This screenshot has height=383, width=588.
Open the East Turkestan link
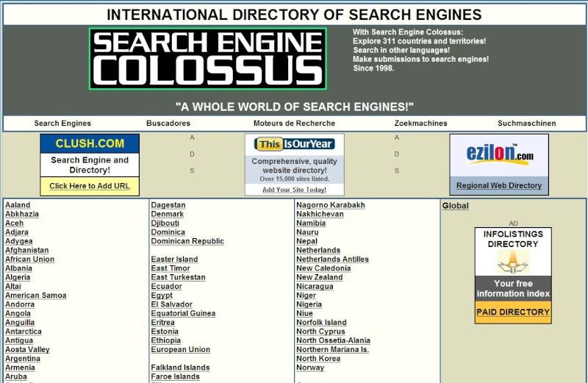178,277
